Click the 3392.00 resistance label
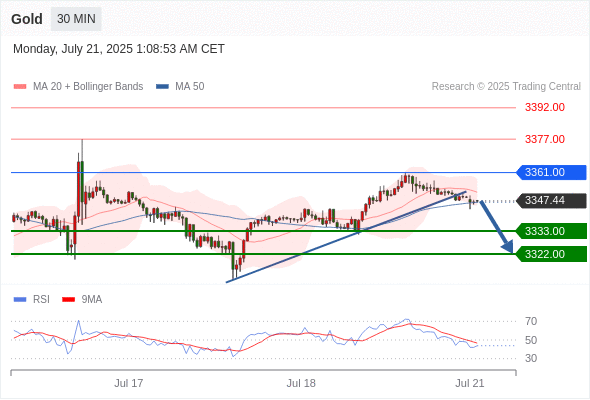 (x=545, y=108)
